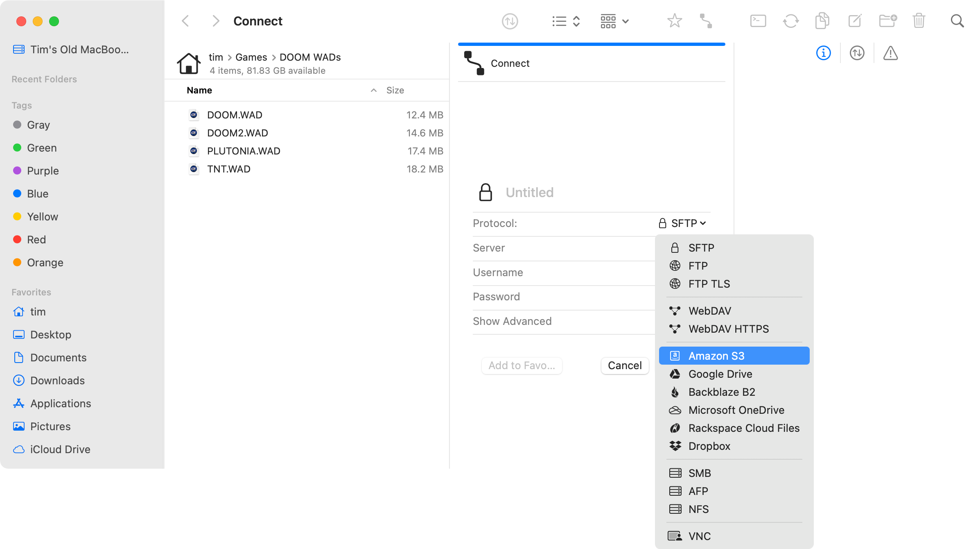Screen dimensions: 980x549
Task: Select VNC at the menu bottom
Action: pos(734,536)
